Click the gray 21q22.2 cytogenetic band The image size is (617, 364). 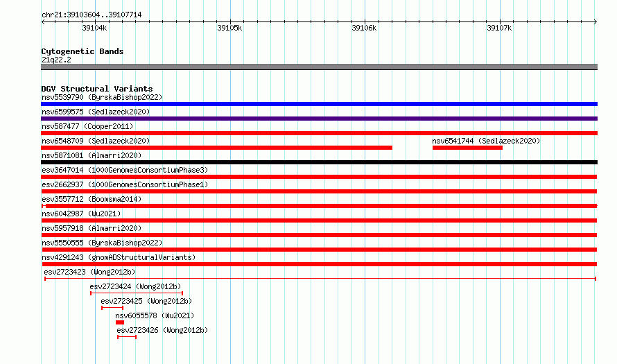(x=319, y=67)
